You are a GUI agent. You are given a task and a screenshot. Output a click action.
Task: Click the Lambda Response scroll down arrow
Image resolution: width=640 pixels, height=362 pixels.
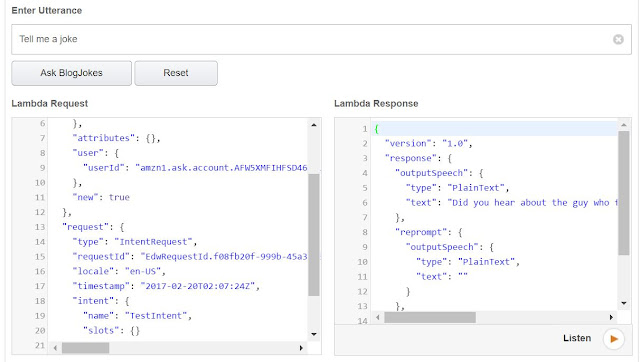coord(624,303)
